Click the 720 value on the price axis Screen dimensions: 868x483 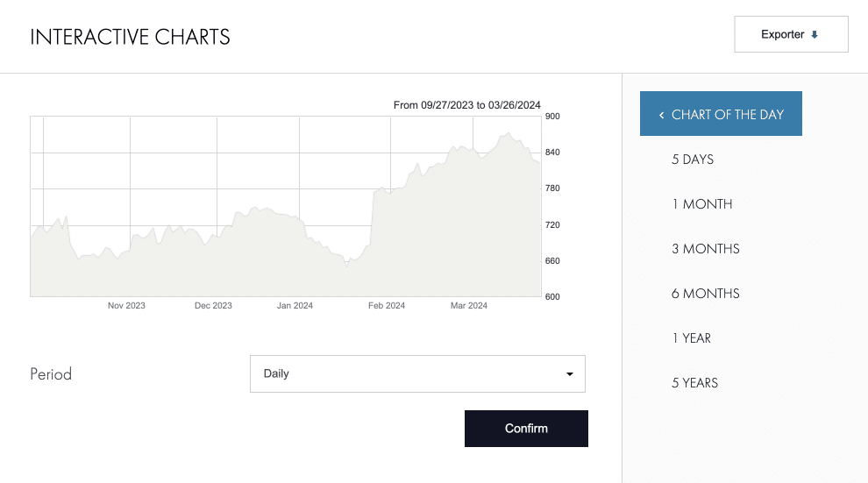(552, 225)
